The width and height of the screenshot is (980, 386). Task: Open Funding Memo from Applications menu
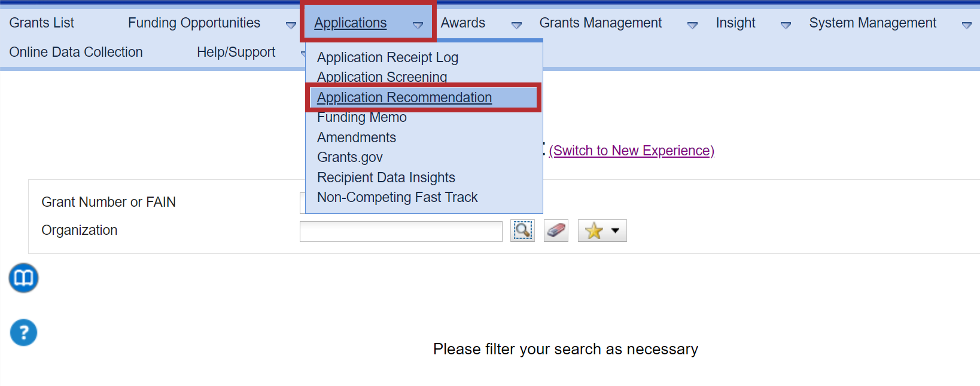click(361, 118)
